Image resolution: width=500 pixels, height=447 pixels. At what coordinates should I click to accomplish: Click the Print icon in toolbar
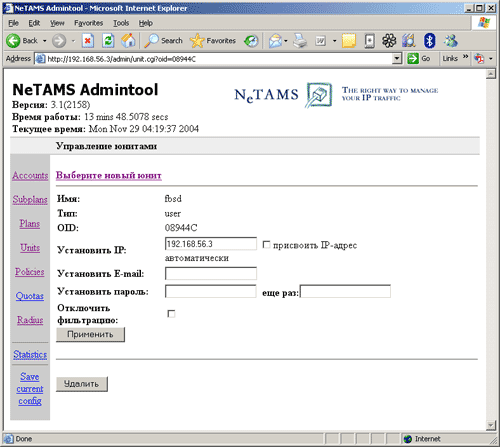pyautogui.click(x=300, y=41)
